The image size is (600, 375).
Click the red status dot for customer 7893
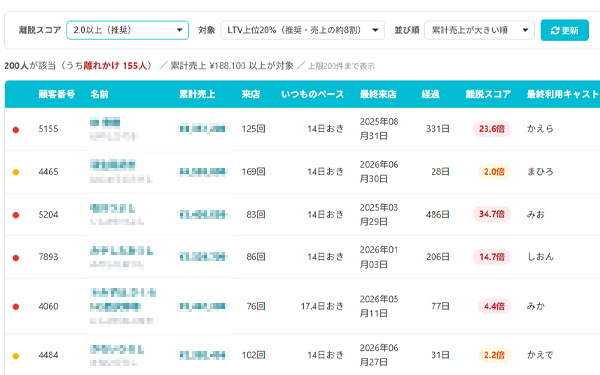tap(16, 258)
